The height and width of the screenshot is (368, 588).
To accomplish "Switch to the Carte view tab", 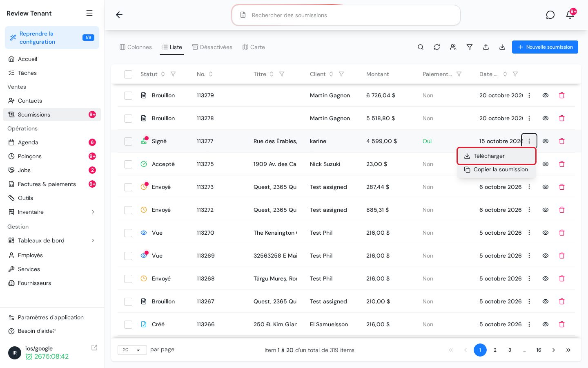I will (x=254, y=47).
